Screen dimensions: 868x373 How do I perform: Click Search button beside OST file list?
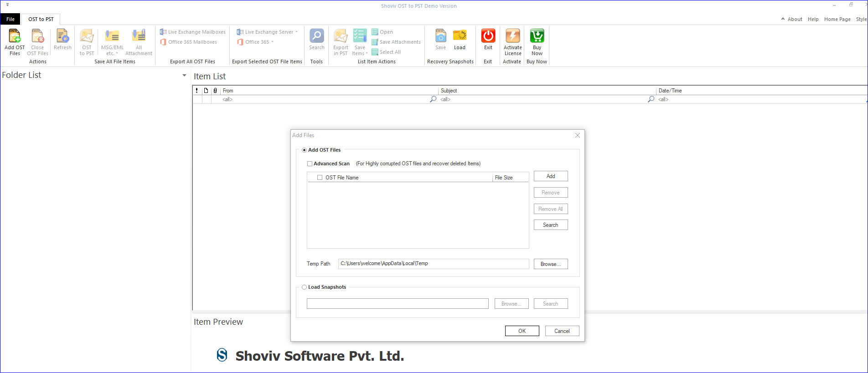(x=551, y=225)
